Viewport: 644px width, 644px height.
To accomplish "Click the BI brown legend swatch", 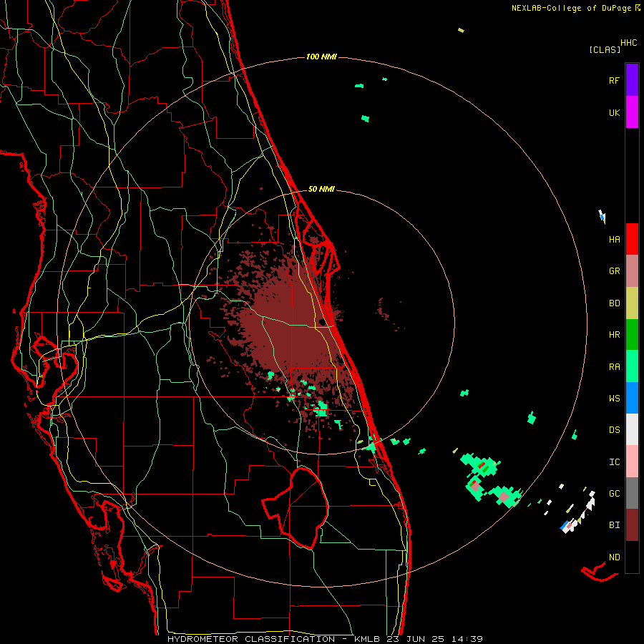I will pos(632,525).
